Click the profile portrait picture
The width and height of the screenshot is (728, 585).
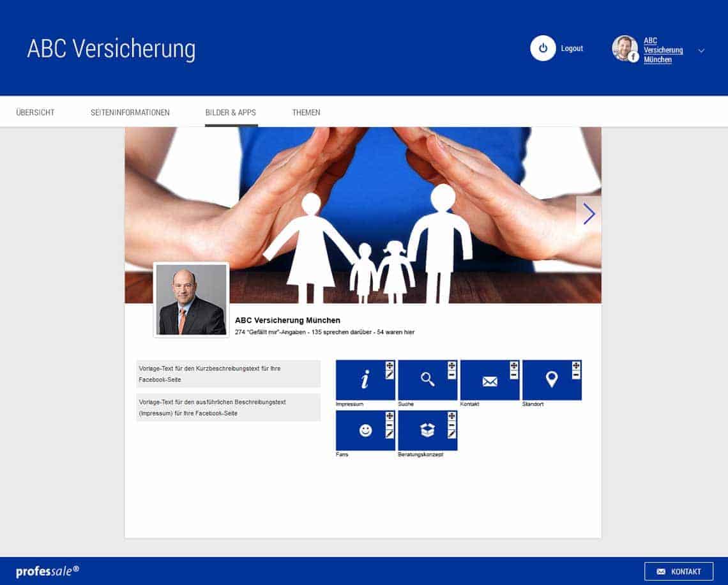(x=192, y=300)
